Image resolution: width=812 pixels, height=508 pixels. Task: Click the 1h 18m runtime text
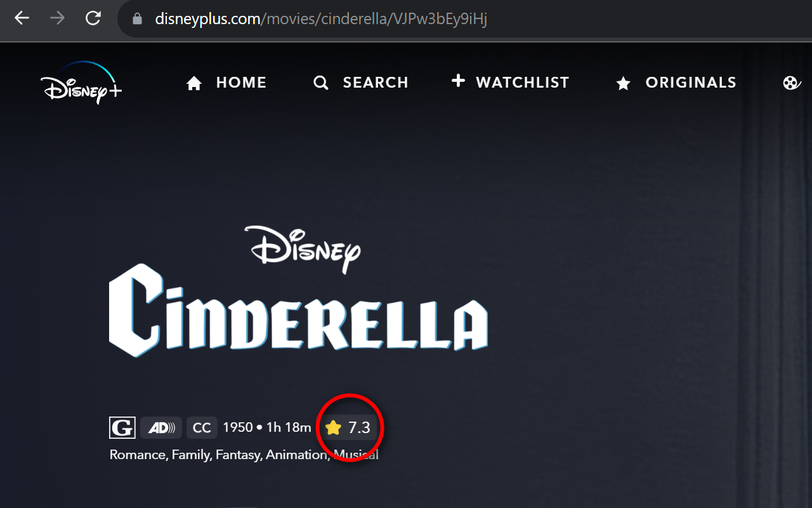tap(289, 427)
